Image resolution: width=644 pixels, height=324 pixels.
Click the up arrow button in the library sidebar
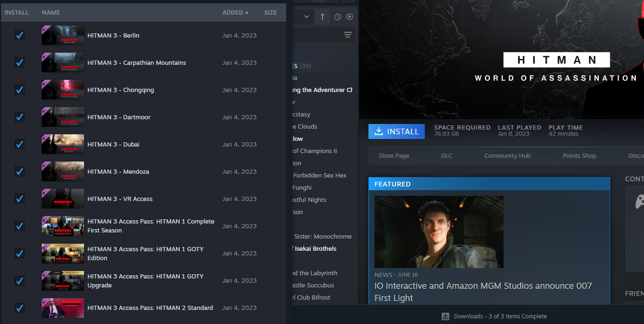tap(322, 17)
